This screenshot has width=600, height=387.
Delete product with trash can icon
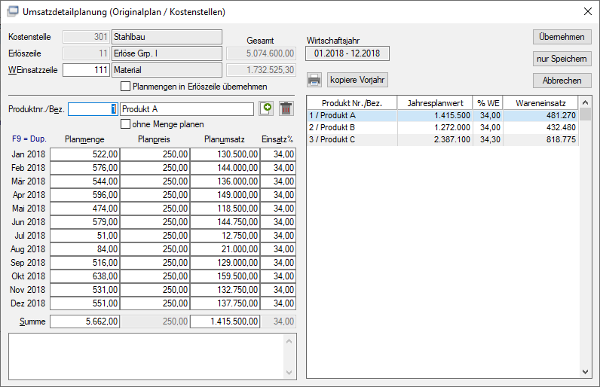click(286, 109)
